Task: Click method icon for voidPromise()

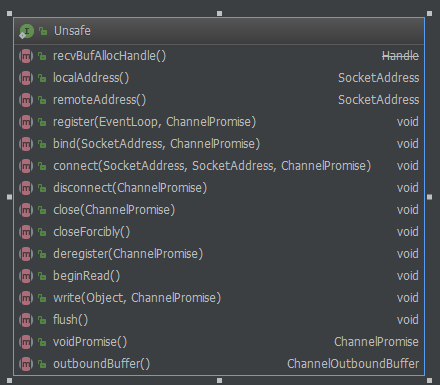Action: pos(26,342)
